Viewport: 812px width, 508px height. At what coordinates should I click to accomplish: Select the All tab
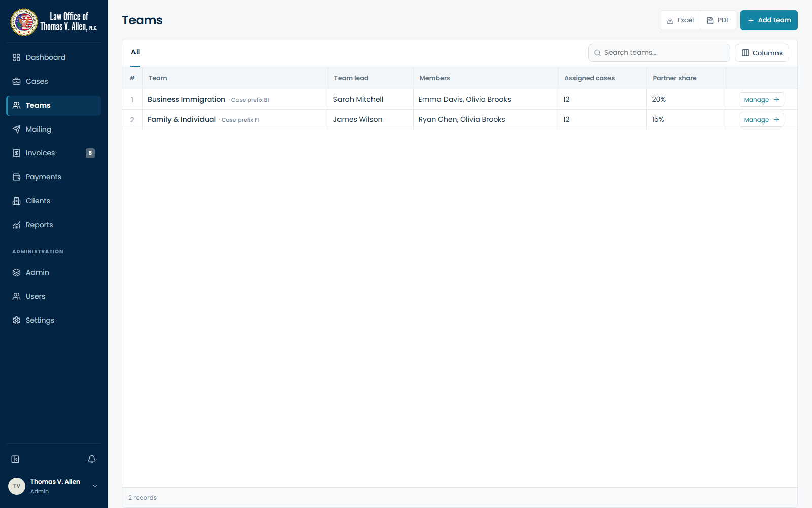pos(135,52)
